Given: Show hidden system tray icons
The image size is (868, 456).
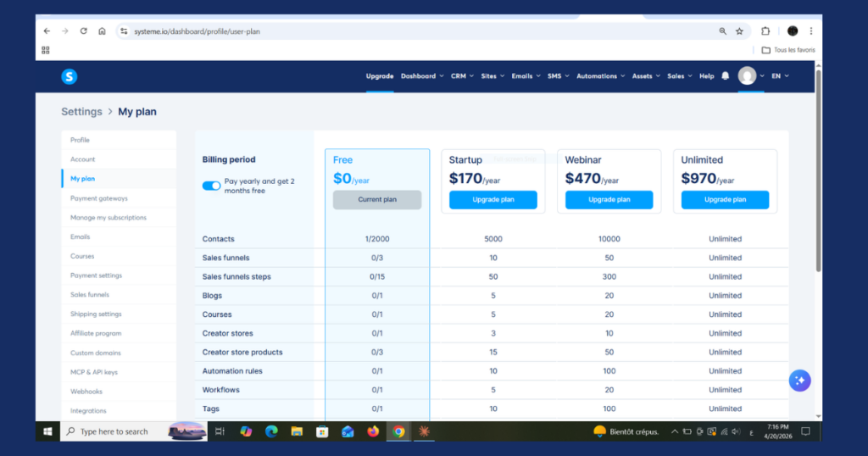Looking at the screenshot, I should pyautogui.click(x=674, y=431).
